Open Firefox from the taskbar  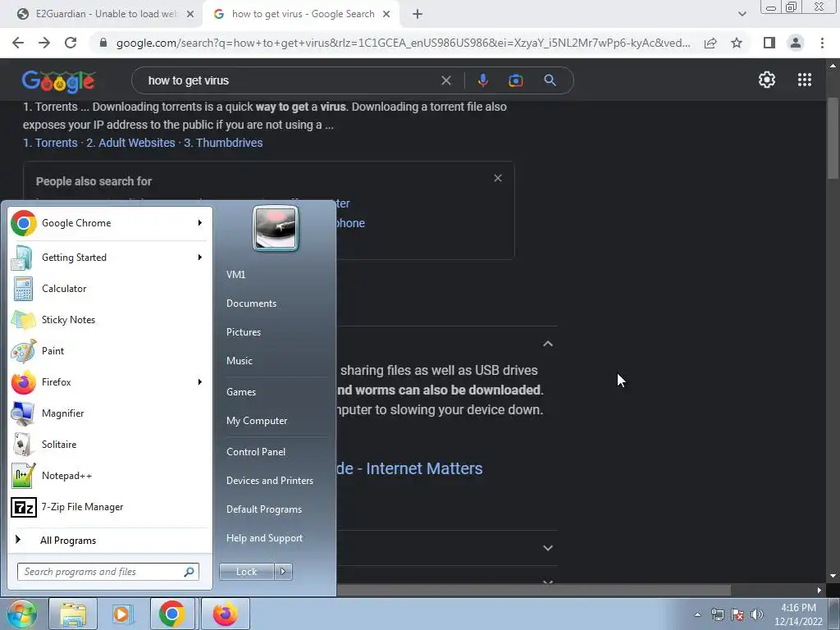coord(225,614)
